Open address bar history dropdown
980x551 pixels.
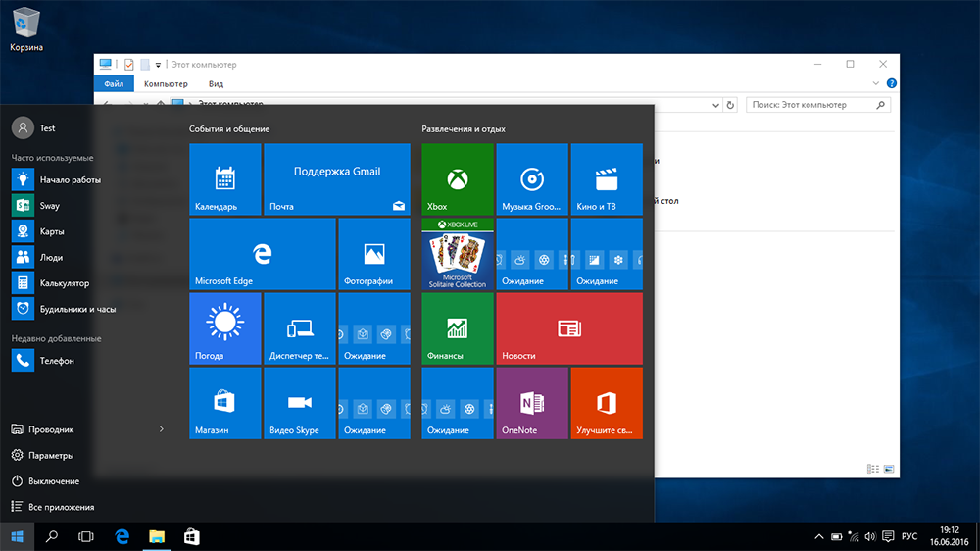pos(715,105)
